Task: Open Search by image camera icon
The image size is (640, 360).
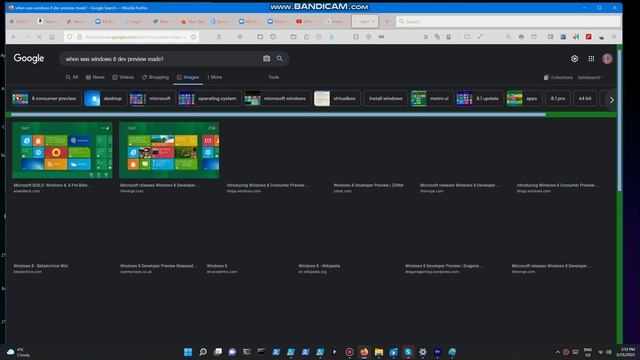Action: pos(267,59)
